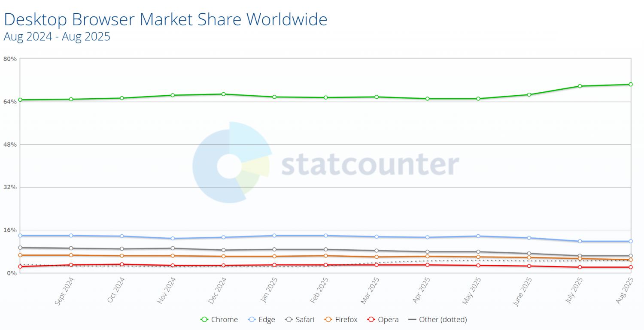Toggle the Opera series legend label
The height and width of the screenshot is (330, 644).
(388, 319)
